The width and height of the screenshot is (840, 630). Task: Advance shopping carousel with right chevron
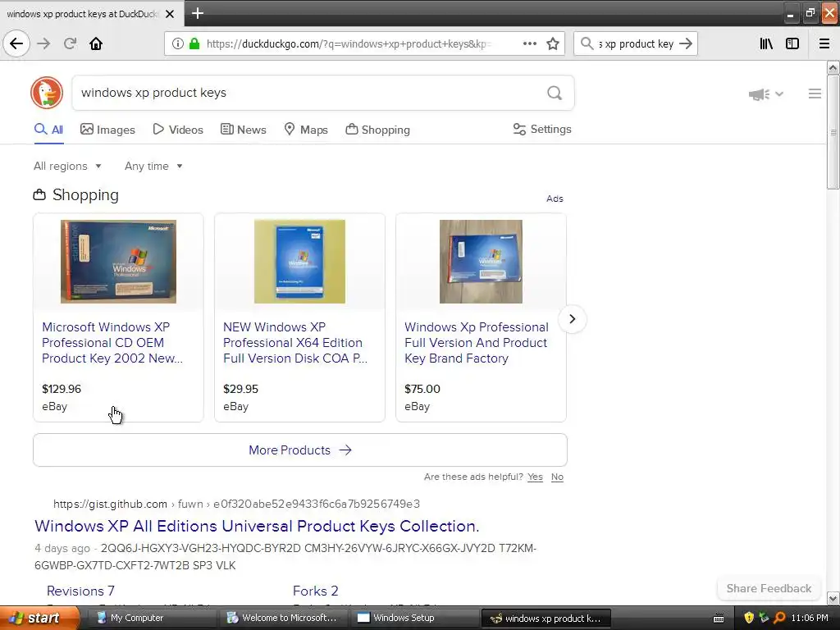coord(572,319)
